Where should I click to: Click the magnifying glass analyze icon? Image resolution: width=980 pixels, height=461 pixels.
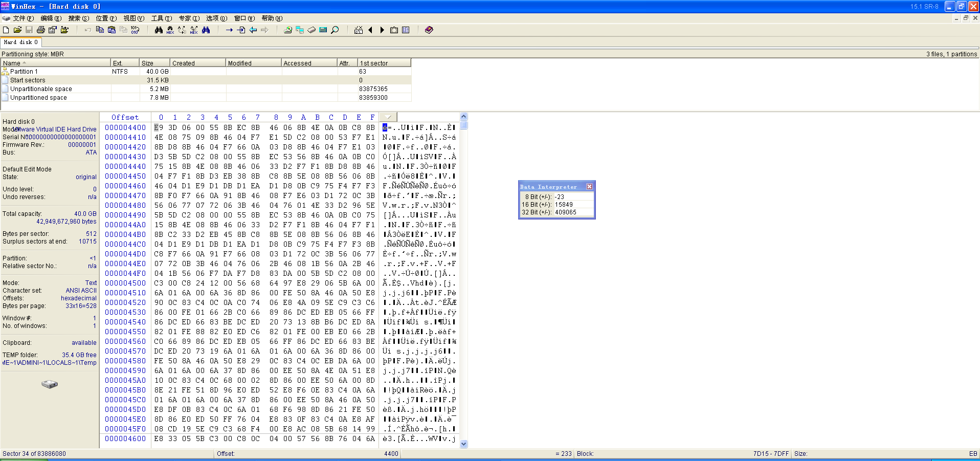click(x=335, y=30)
